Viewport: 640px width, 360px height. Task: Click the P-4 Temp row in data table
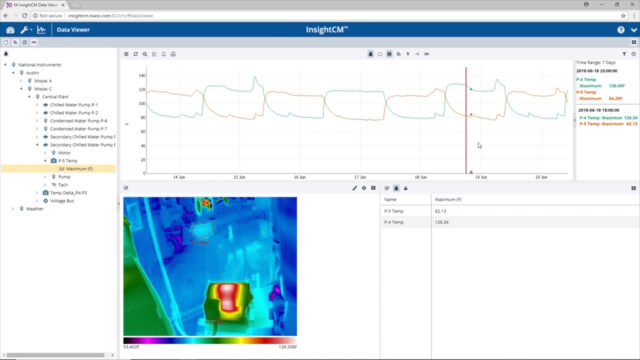(x=510, y=222)
